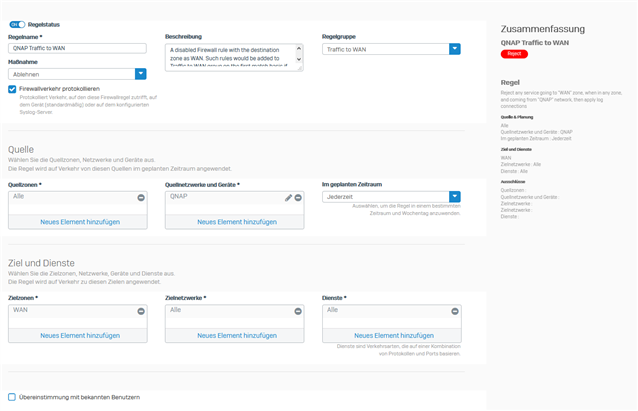
Task: Add new element to Quellnetzwerke und Geräte
Action: (237, 222)
